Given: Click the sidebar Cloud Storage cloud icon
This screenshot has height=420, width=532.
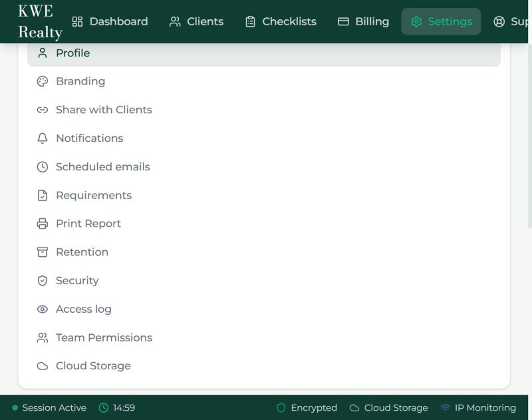Looking at the screenshot, I should (43, 366).
